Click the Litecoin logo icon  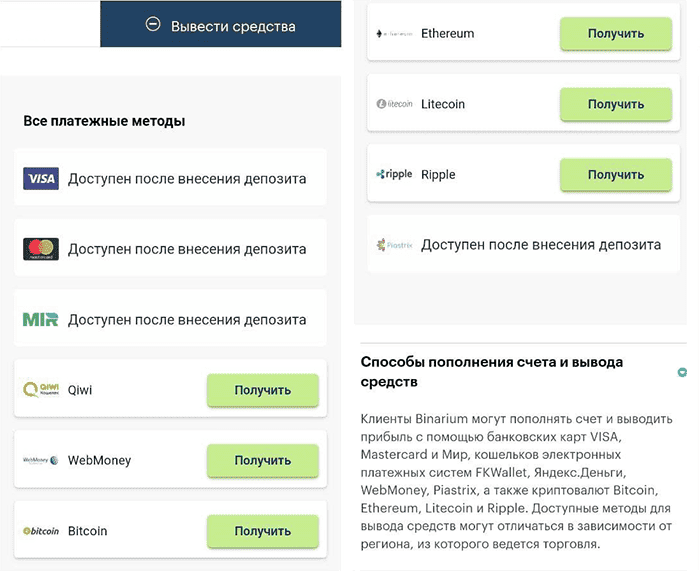pos(394,104)
